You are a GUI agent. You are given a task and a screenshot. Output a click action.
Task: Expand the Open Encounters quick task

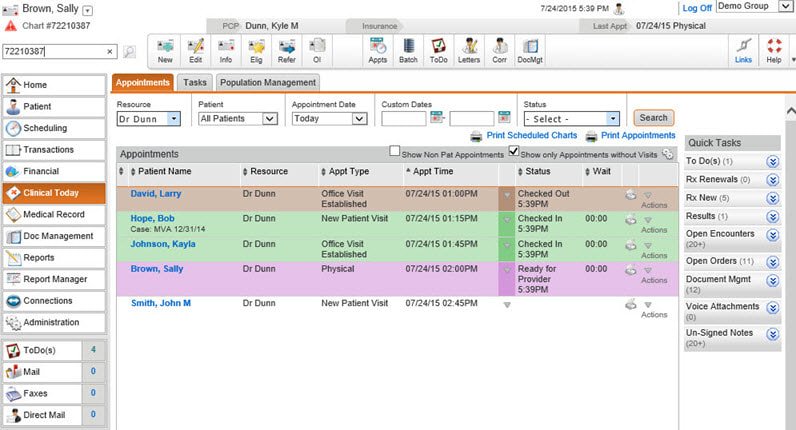(x=773, y=235)
